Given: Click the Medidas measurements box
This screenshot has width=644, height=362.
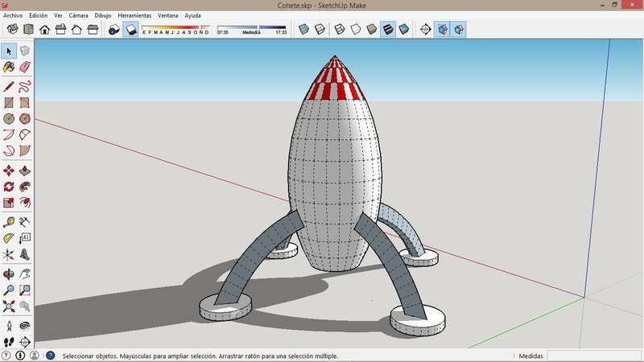Looking at the screenshot, I should 596,356.
